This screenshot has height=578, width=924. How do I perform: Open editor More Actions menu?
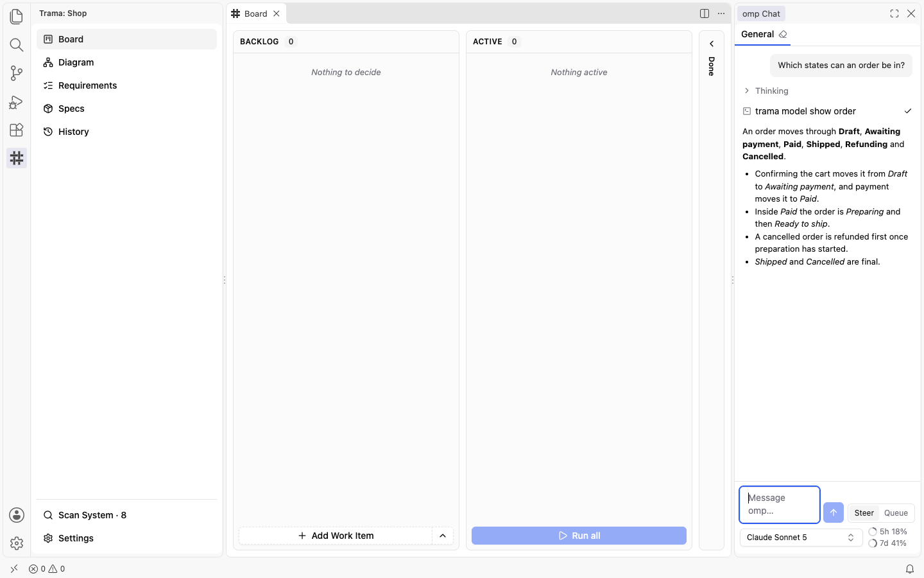tap(721, 13)
